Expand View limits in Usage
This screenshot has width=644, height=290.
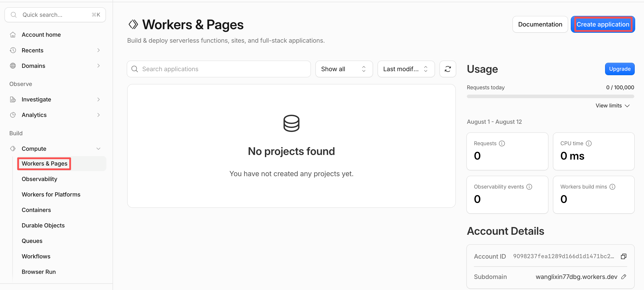pyautogui.click(x=612, y=106)
